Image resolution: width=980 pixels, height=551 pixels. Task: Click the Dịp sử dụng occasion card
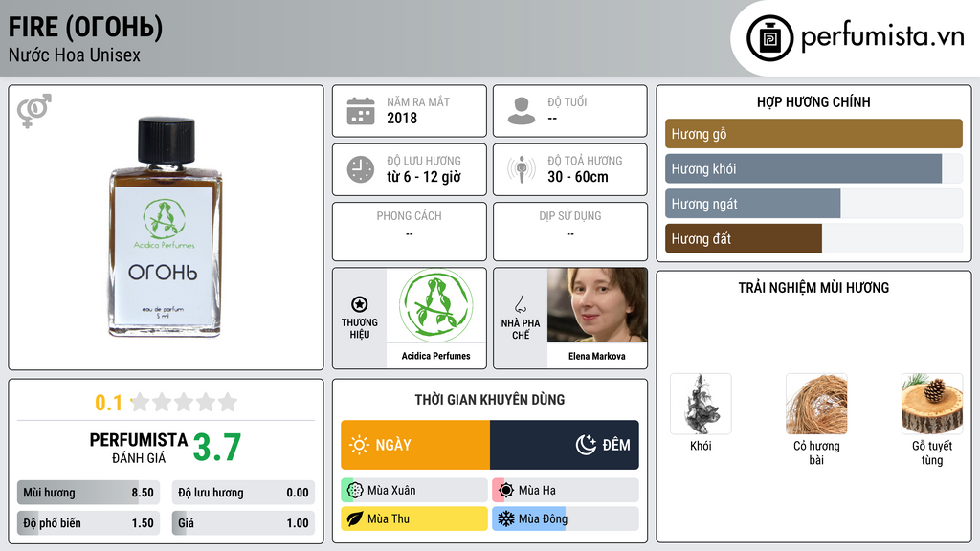(570, 231)
